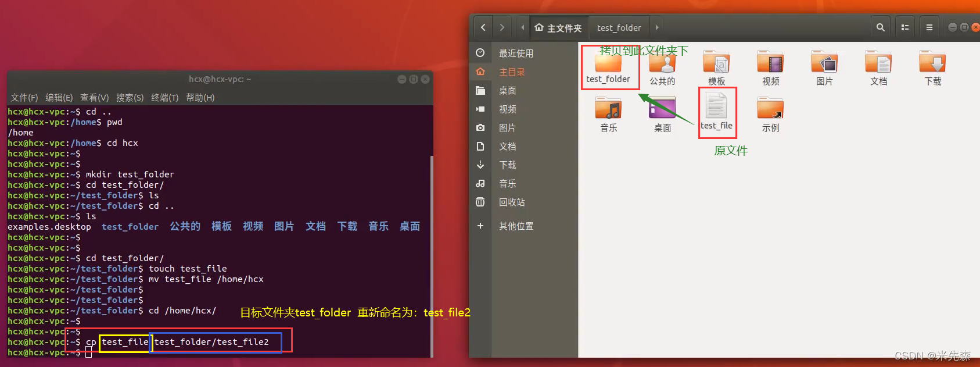Click the desktop folder sidebar icon
Image resolution: width=980 pixels, height=367 pixels.
tap(480, 90)
